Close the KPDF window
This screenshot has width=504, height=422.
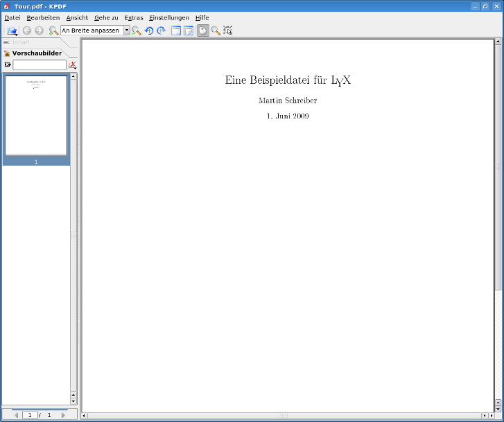496,6
